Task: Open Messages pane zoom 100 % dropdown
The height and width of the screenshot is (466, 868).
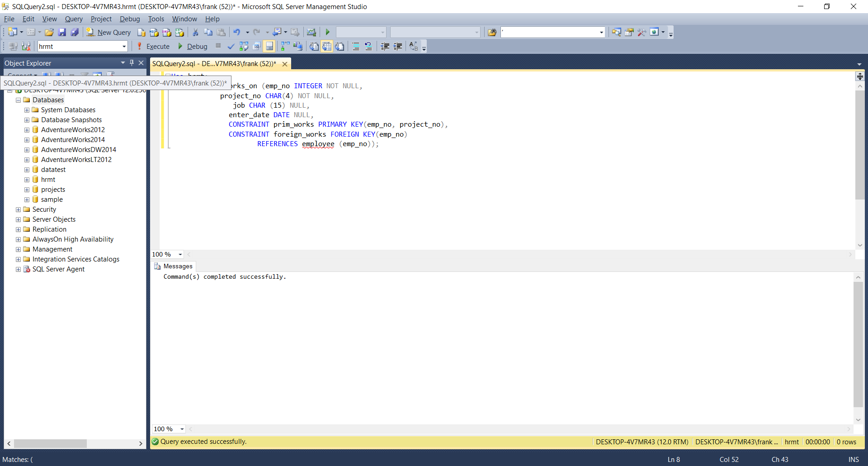Action: [182, 429]
